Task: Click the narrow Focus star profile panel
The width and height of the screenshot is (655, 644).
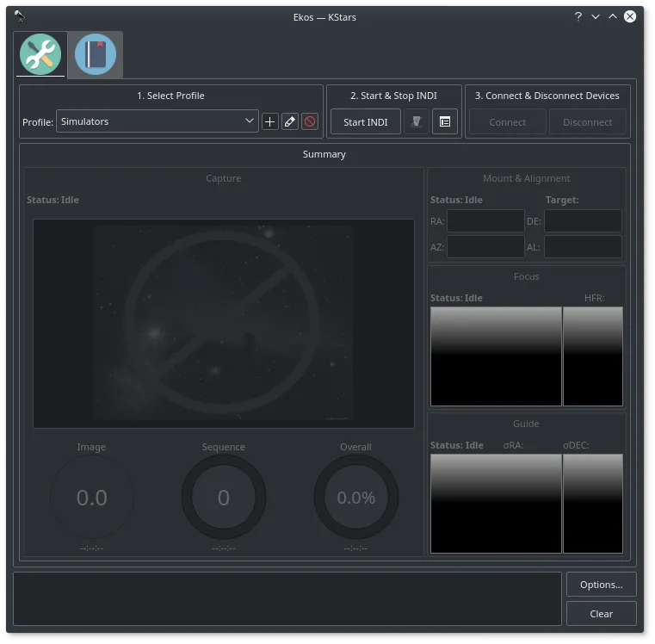Action: pyautogui.click(x=593, y=356)
